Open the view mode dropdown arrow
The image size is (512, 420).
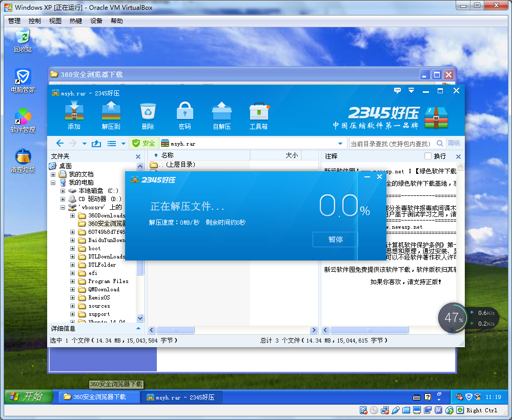[x=124, y=144]
